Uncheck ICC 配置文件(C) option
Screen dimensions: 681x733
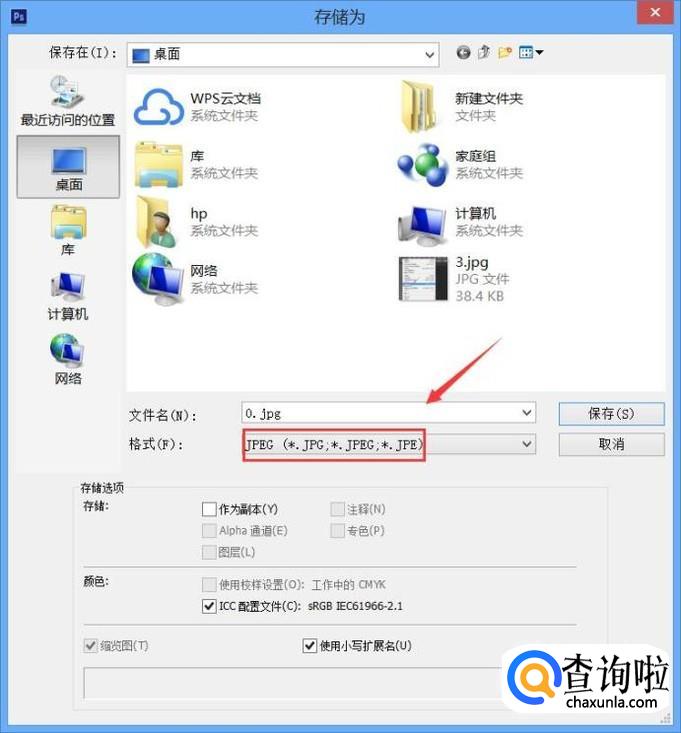click(209, 606)
